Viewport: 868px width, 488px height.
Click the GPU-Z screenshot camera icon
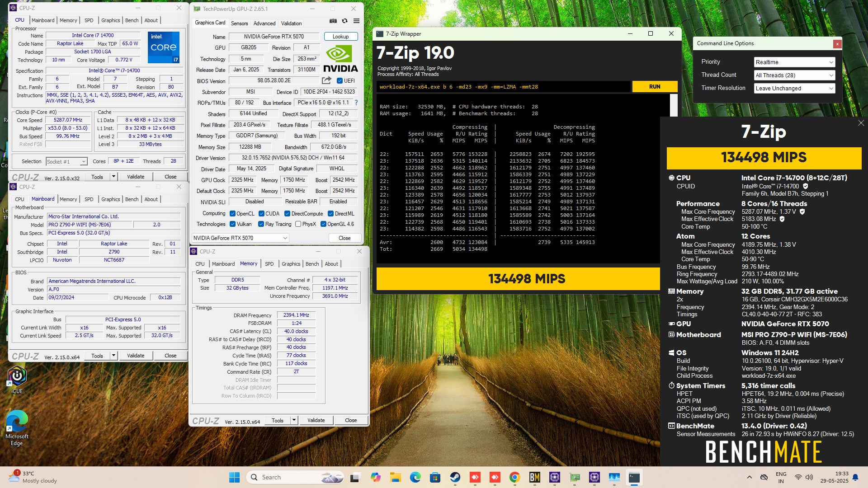(333, 21)
